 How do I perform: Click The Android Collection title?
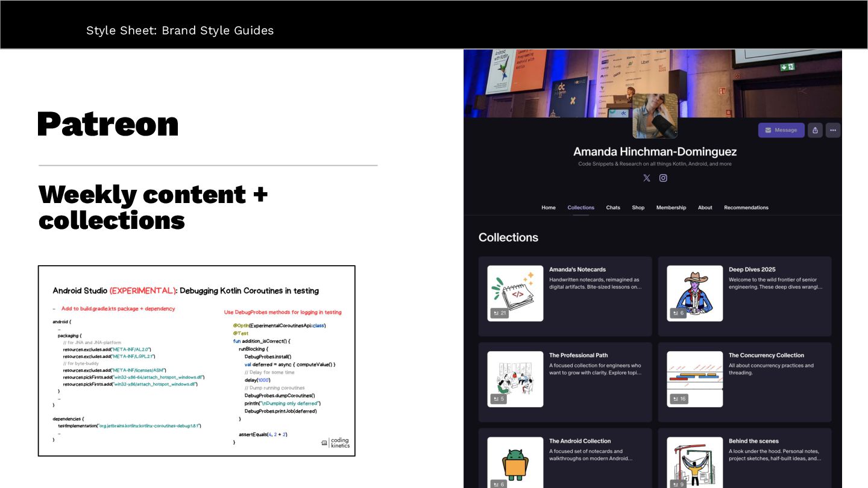tap(580, 441)
